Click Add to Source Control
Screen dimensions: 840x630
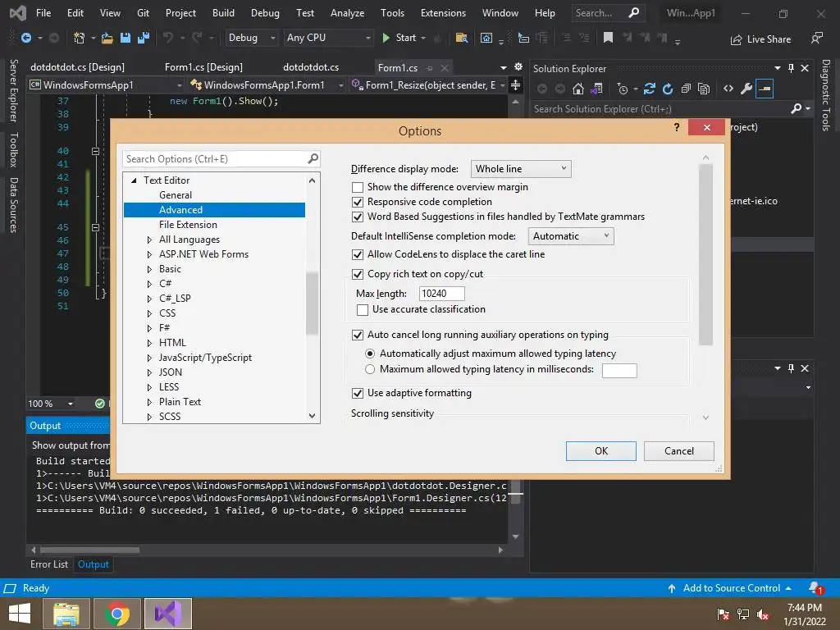[x=729, y=588]
